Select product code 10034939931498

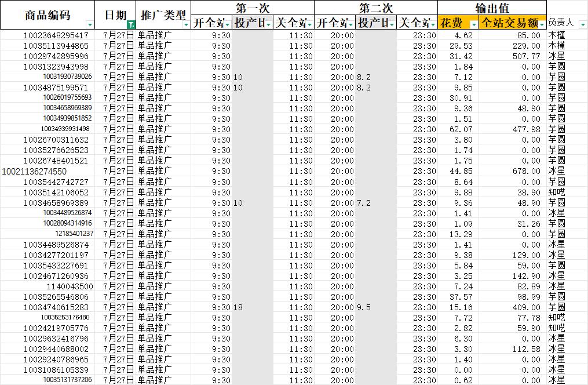coord(65,129)
